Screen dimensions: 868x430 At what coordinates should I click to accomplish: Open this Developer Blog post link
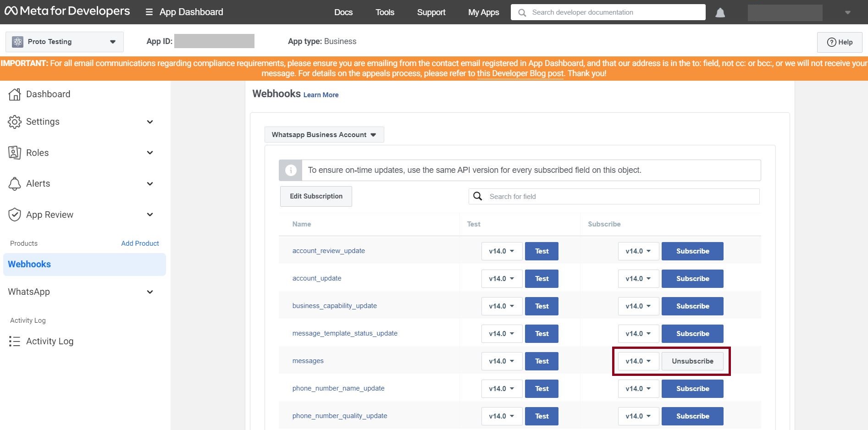pos(520,73)
